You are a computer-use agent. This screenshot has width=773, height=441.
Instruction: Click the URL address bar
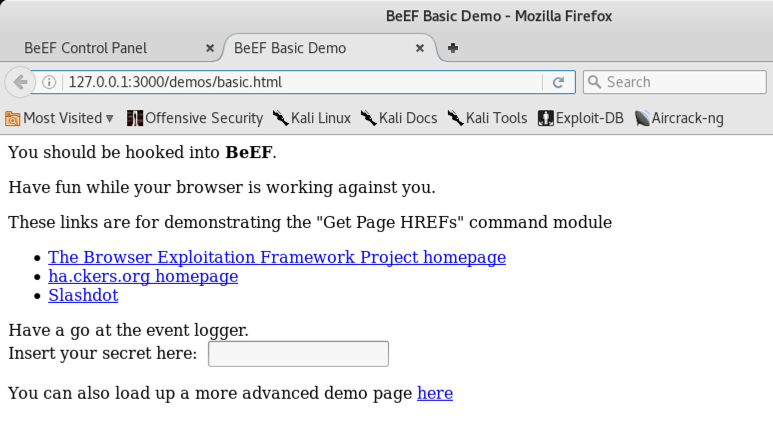tap(300, 82)
